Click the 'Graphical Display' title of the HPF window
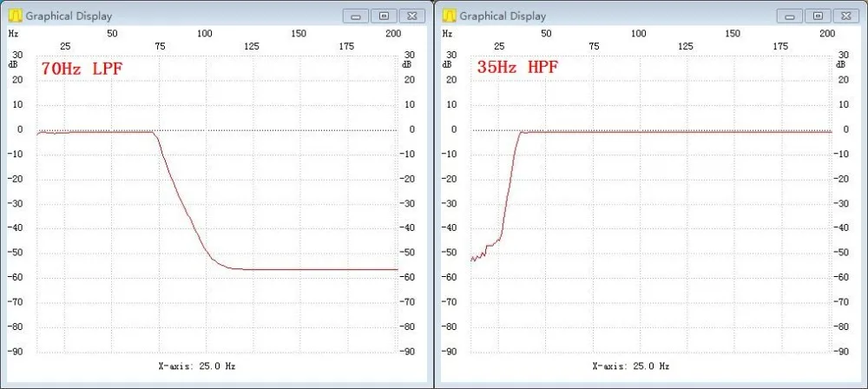 [x=503, y=16]
